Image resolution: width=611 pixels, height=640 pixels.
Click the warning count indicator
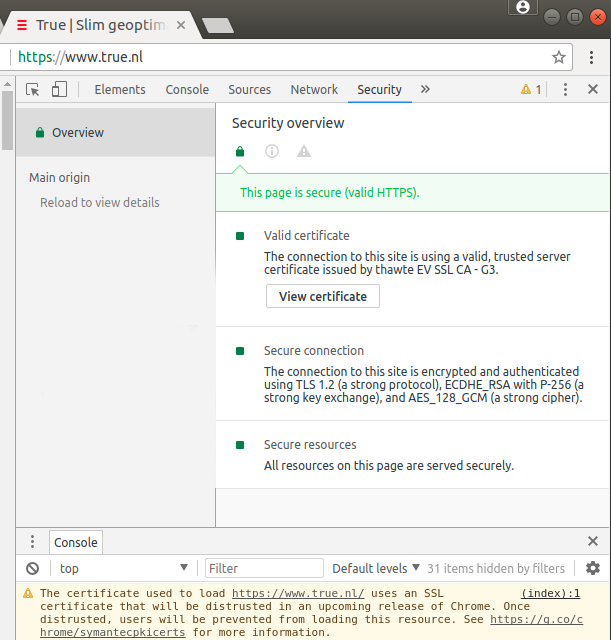(x=531, y=89)
